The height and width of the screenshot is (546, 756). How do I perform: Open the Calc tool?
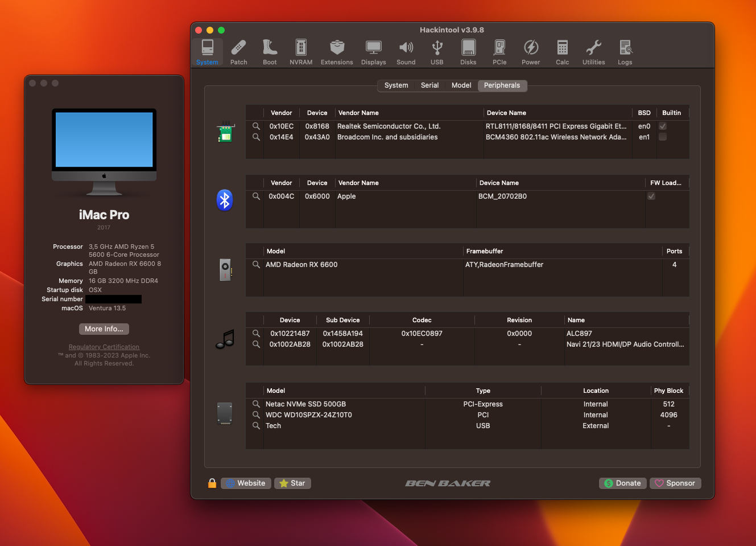tap(563, 52)
